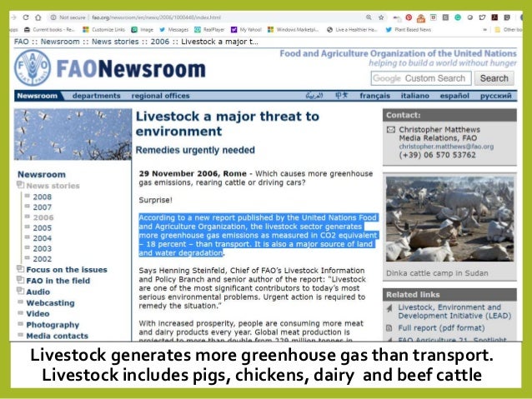
Task: Open the Other bookmarks folder
Action: (x=509, y=30)
